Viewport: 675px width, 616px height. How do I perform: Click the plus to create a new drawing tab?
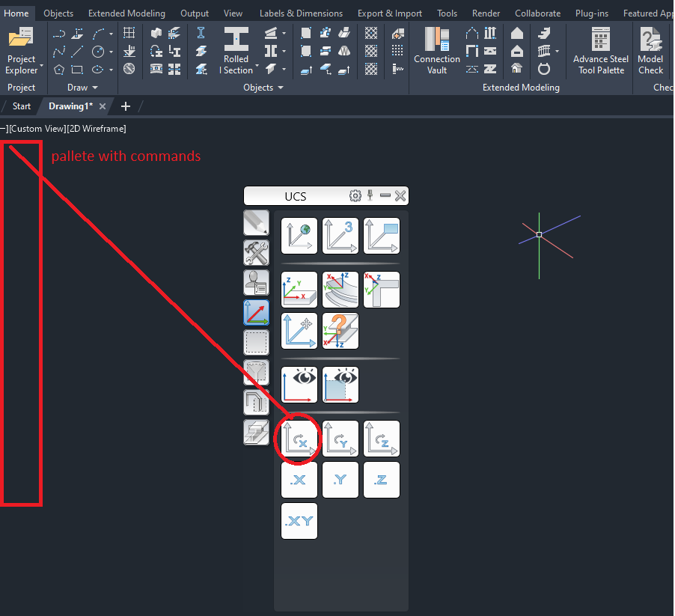125,106
